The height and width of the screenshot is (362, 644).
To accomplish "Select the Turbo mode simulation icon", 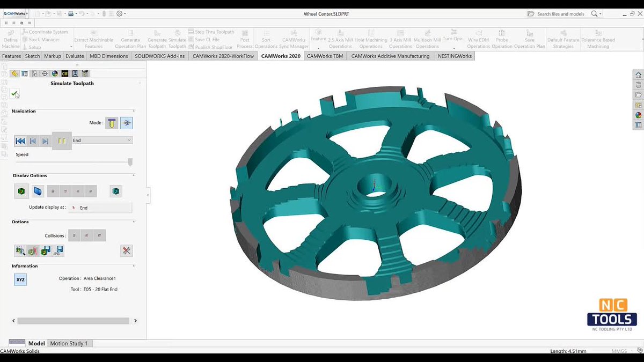I will [x=127, y=123].
